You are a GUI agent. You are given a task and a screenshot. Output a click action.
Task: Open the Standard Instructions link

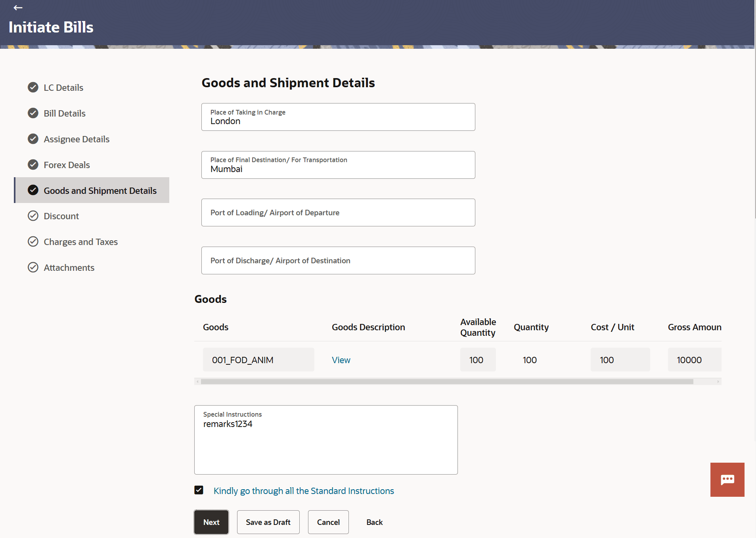(304, 491)
